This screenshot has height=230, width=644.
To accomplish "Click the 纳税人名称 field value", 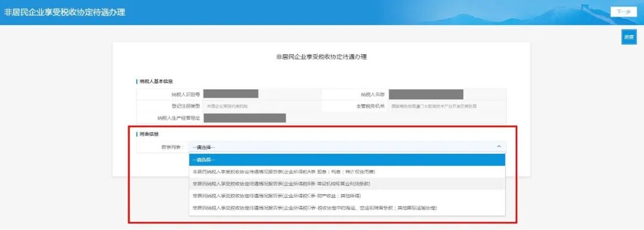I will point(426,94).
